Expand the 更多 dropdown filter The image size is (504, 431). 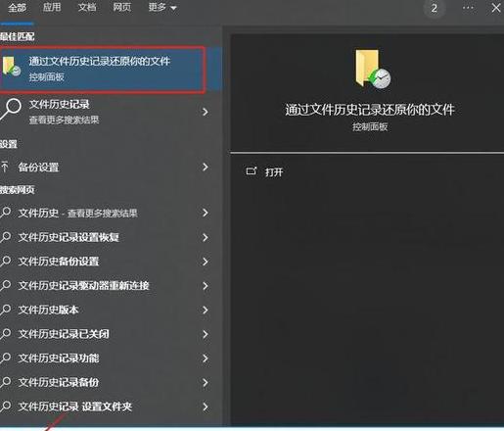(162, 7)
